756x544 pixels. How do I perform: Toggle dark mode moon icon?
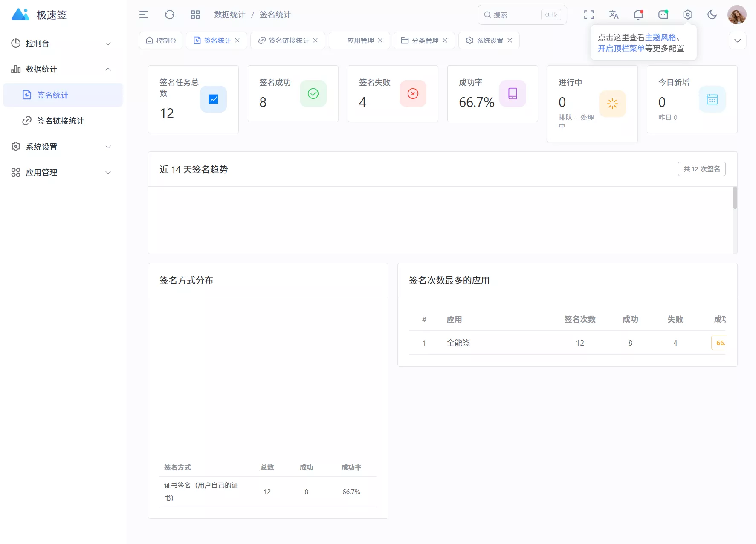pos(712,15)
